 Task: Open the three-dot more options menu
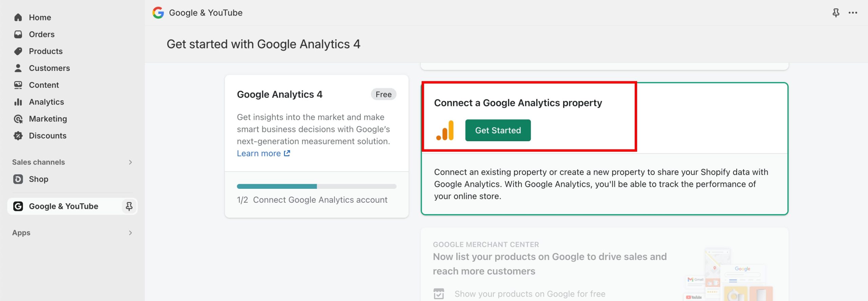pyautogui.click(x=853, y=13)
